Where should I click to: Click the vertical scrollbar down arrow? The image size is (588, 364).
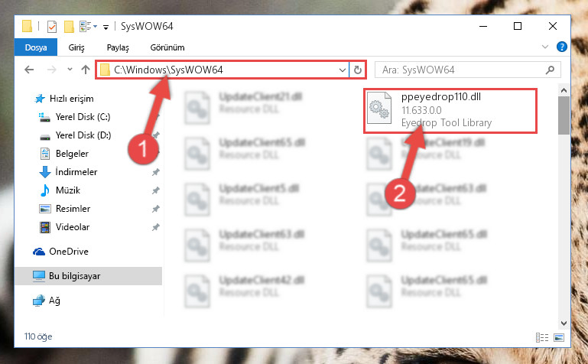coord(564,323)
